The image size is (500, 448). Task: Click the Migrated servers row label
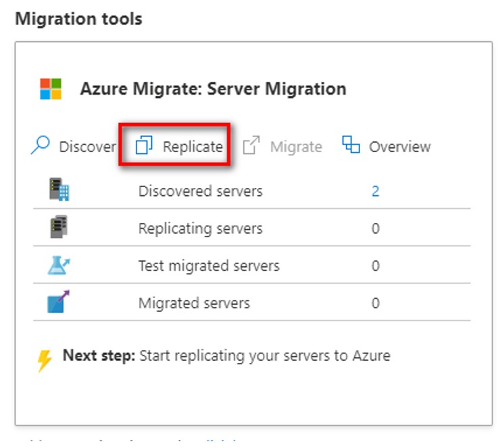coord(194,303)
